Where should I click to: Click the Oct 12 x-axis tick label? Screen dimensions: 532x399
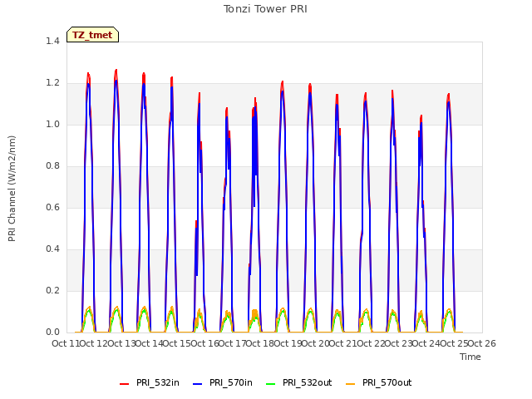pyautogui.click(x=94, y=343)
